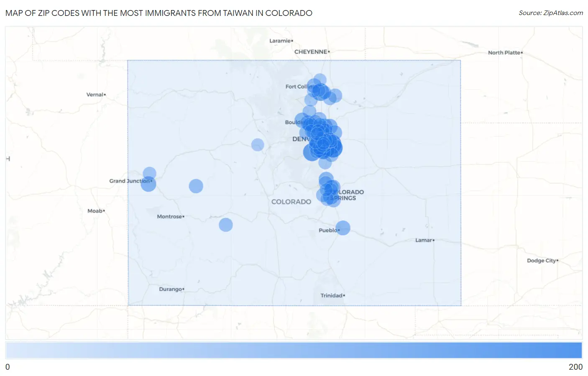
Task: Click the Trinidad city label
Action: [x=332, y=295]
